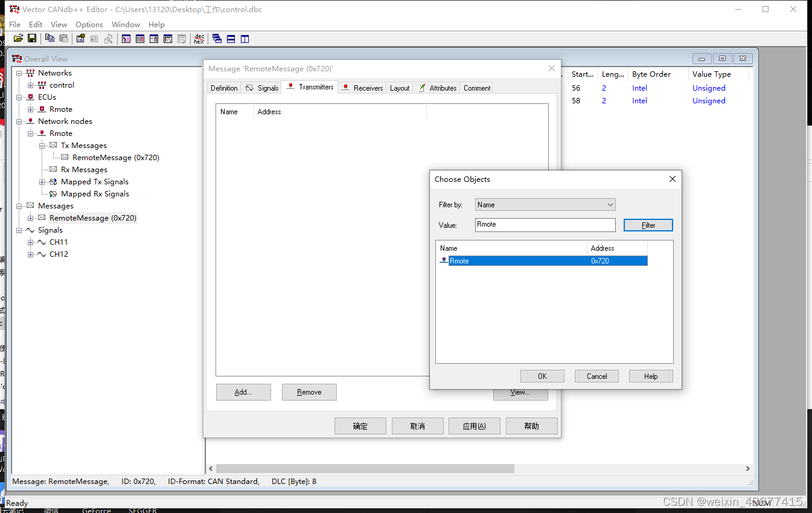Screen dimensions: 812x513
Task: Select the CH11 signal tree item
Action: coord(59,242)
